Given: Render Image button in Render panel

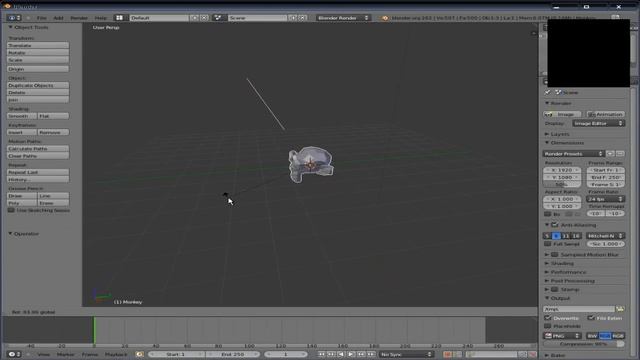Looking at the screenshot, I should [562, 114].
